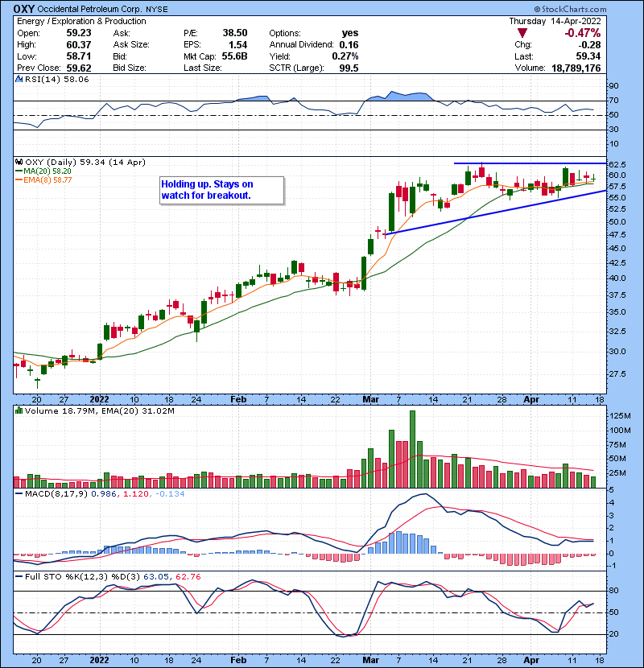Select the 20 level on the stochastic axis

coord(613,634)
